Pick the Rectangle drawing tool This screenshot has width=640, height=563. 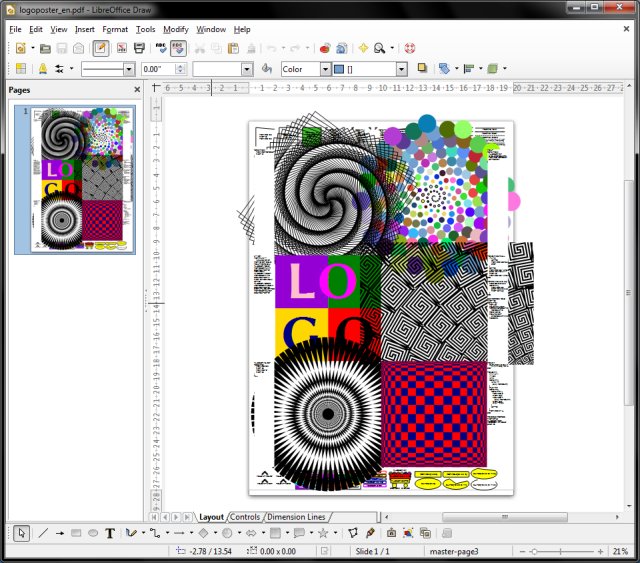(76, 534)
